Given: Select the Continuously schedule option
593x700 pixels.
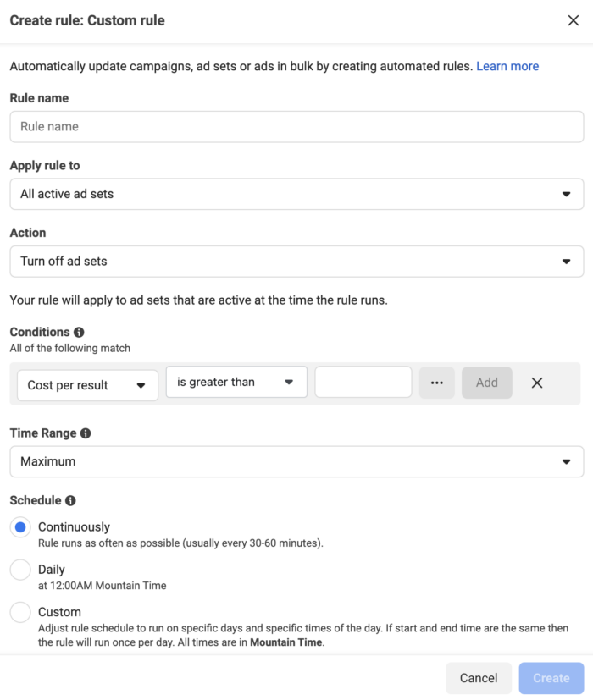Looking at the screenshot, I should pyautogui.click(x=20, y=526).
